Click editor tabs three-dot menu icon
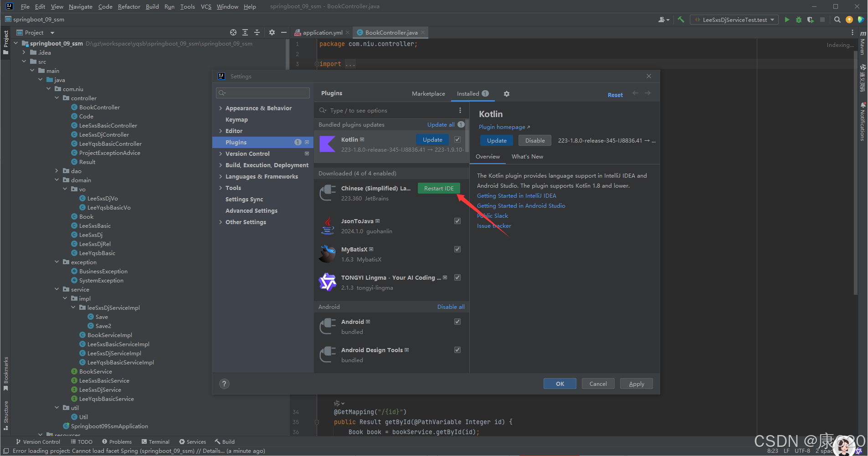Viewport: 868px width, 456px height. click(852, 32)
